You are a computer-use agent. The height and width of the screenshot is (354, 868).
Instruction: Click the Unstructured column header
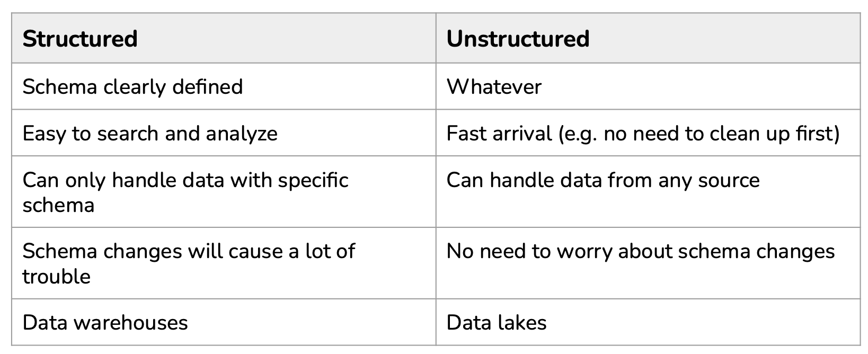click(x=648, y=38)
